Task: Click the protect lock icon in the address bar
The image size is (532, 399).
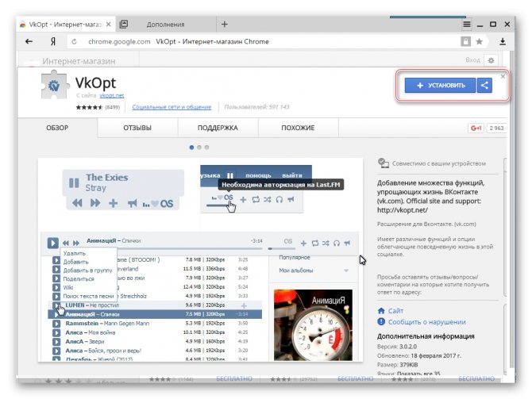Action: tap(465, 41)
